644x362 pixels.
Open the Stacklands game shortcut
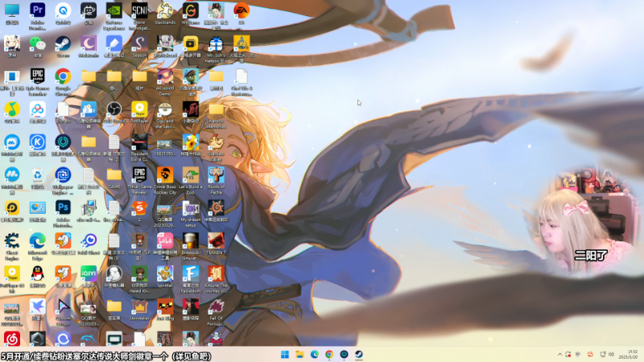[165, 14]
